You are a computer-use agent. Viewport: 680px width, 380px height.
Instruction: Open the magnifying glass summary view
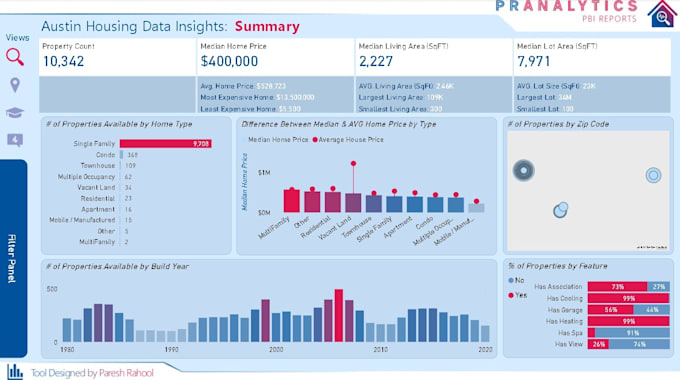point(15,57)
